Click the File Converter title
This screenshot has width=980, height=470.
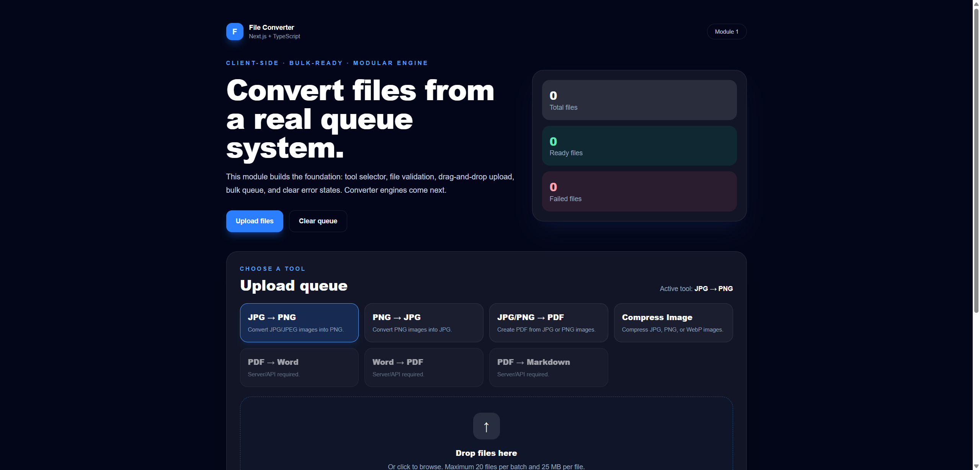[271, 28]
